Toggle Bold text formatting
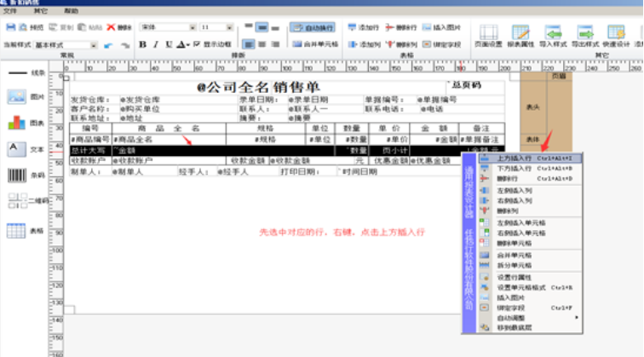This screenshot has width=644, height=357. 143,43
